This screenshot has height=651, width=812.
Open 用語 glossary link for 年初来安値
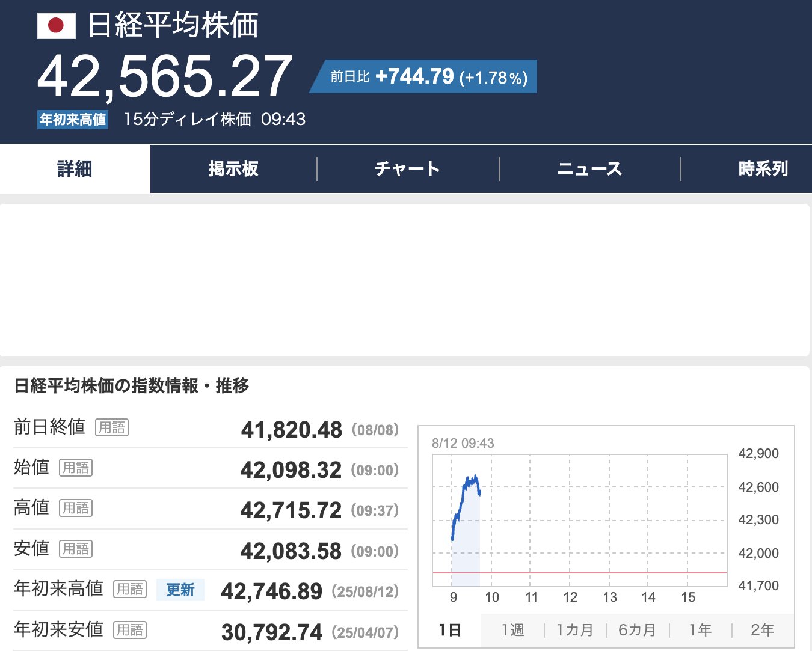[x=130, y=630]
